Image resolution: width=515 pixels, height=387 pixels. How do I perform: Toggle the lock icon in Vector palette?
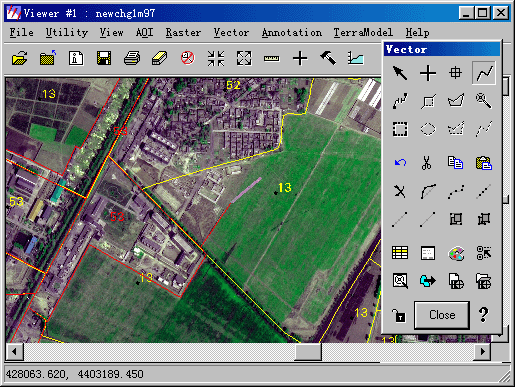coord(399,315)
